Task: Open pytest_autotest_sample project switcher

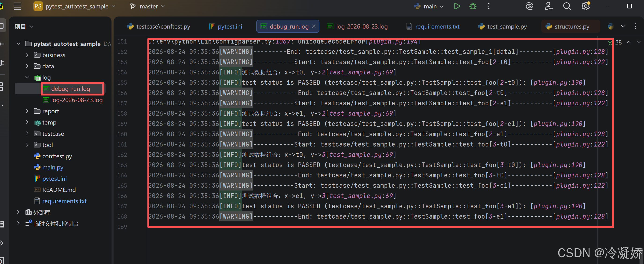Action: [74, 6]
